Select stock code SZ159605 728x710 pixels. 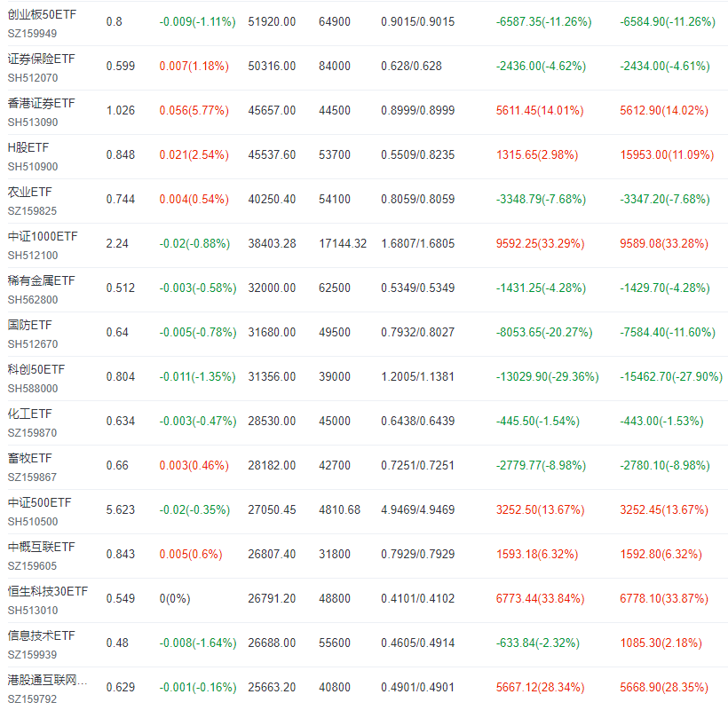point(33,566)
